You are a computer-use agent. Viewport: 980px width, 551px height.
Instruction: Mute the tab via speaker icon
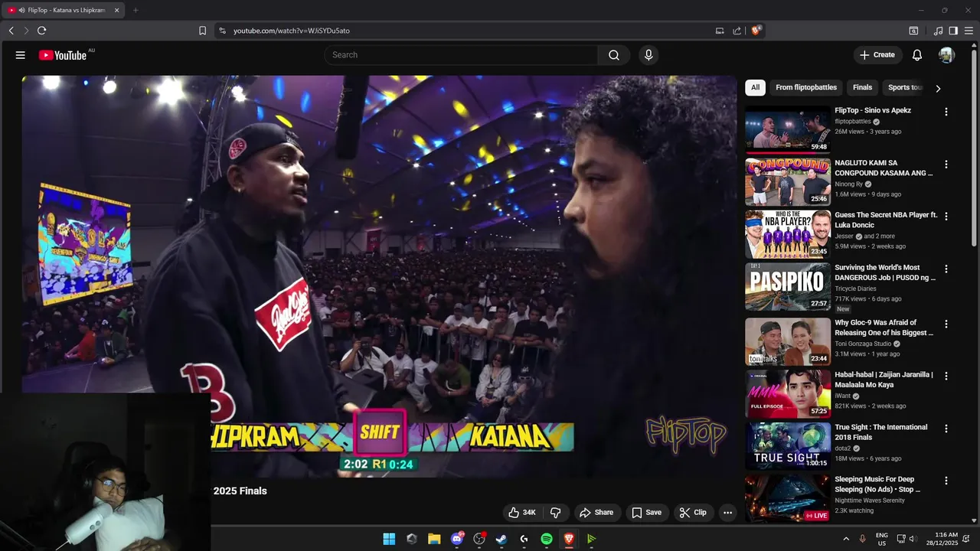(21, 10)
